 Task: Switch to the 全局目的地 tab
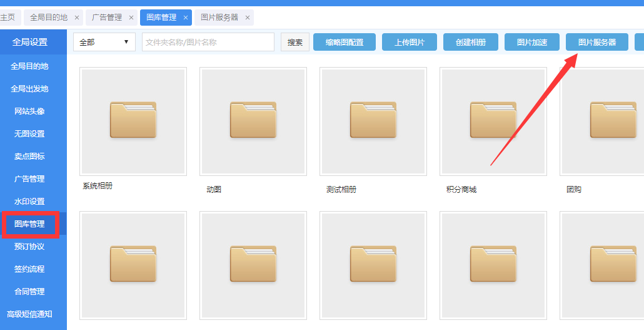[x=49, y=18]
